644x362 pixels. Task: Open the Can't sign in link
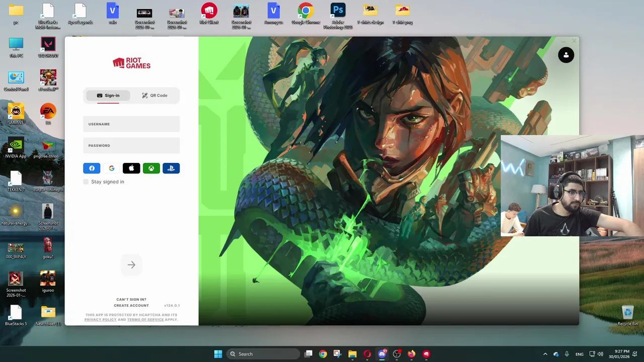coord(131,300)
